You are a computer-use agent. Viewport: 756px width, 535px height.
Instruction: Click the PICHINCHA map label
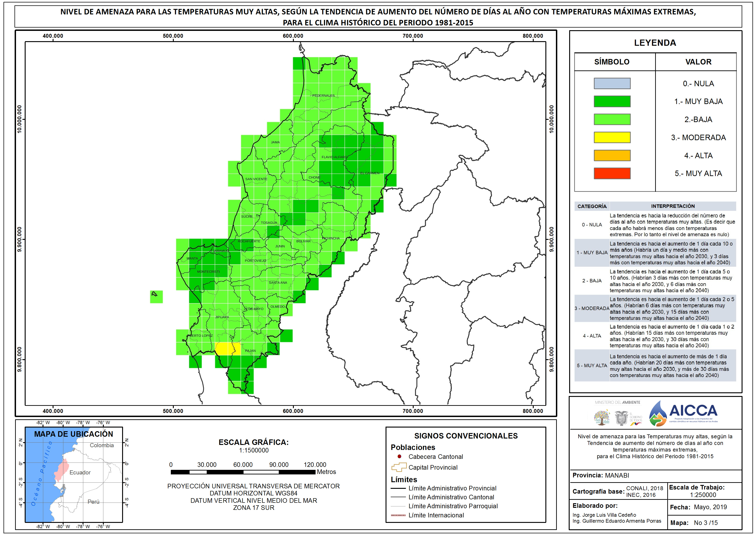point(331,238)
